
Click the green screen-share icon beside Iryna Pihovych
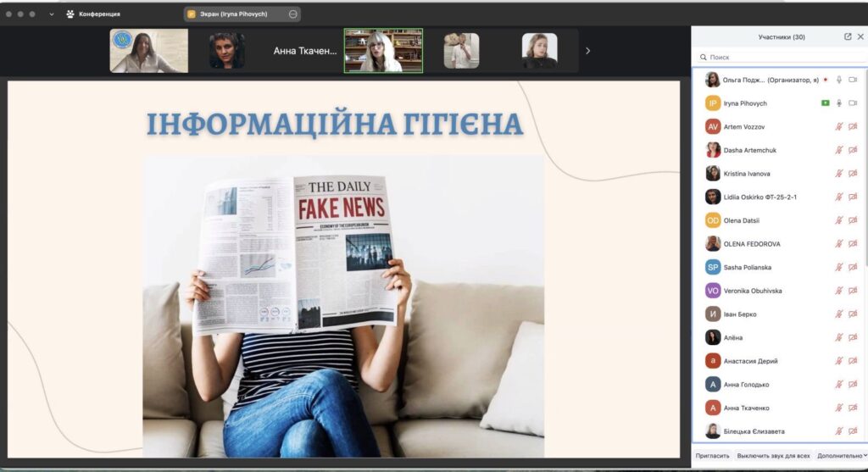825,103
